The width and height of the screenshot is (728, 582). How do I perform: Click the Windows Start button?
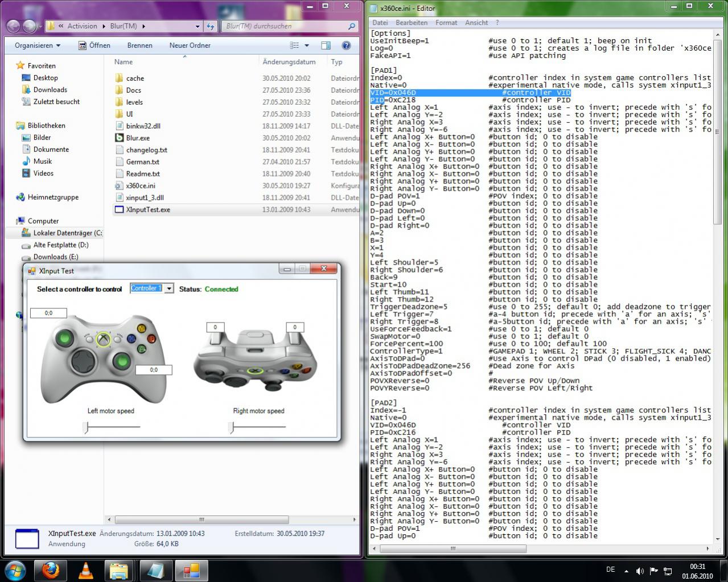(x=15, y=569)
